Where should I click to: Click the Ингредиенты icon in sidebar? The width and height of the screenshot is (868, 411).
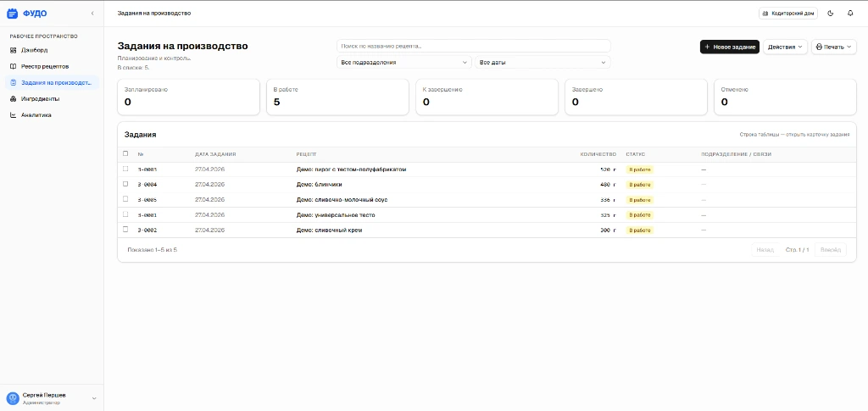pyautogui.click(x=13, y=98)
